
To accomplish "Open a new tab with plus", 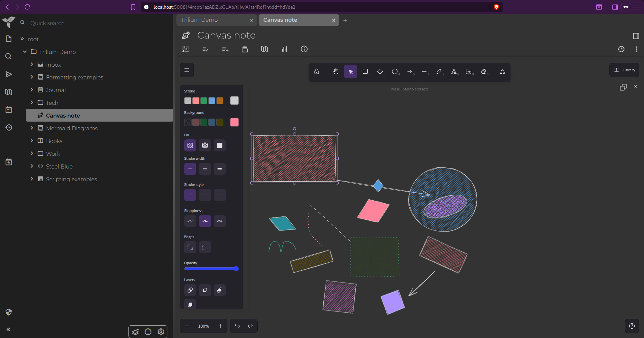I will pyautogui.click(x=345, y=20).
